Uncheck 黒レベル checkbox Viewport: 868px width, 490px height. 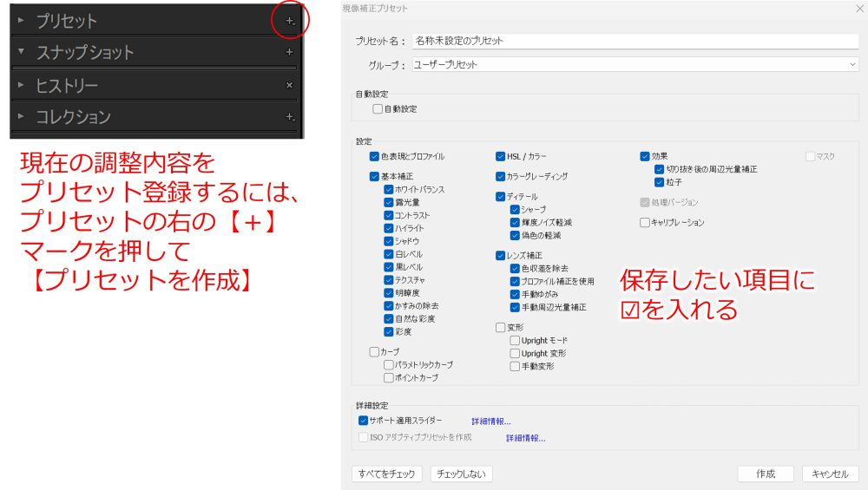(389, 267)
